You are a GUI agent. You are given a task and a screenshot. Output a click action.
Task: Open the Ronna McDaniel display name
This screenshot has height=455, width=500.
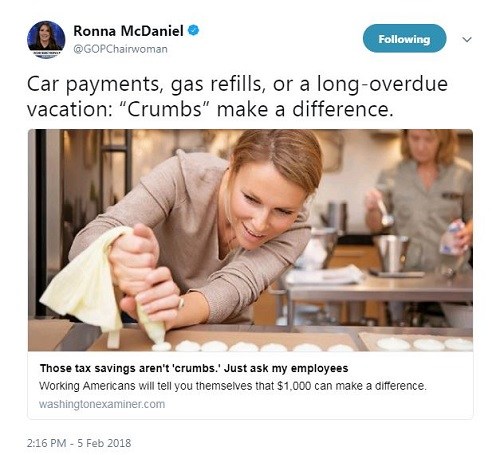tap(128, 31)
